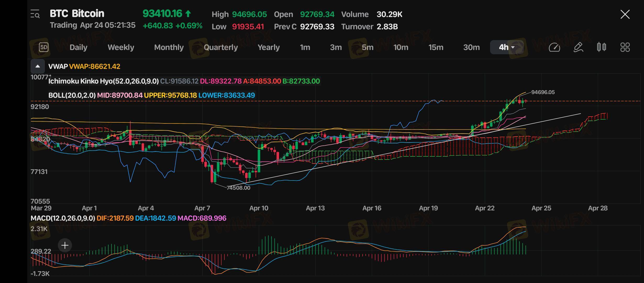Switch to the Daily timeframe
The height and width of the screenshot is (283, 644).
point(78,47)
